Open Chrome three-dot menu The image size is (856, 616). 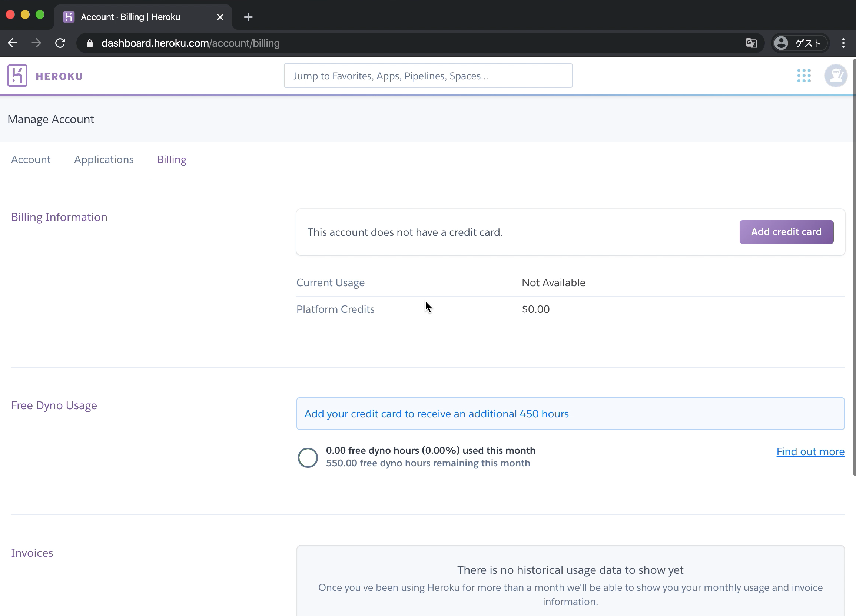coord(843,43)
